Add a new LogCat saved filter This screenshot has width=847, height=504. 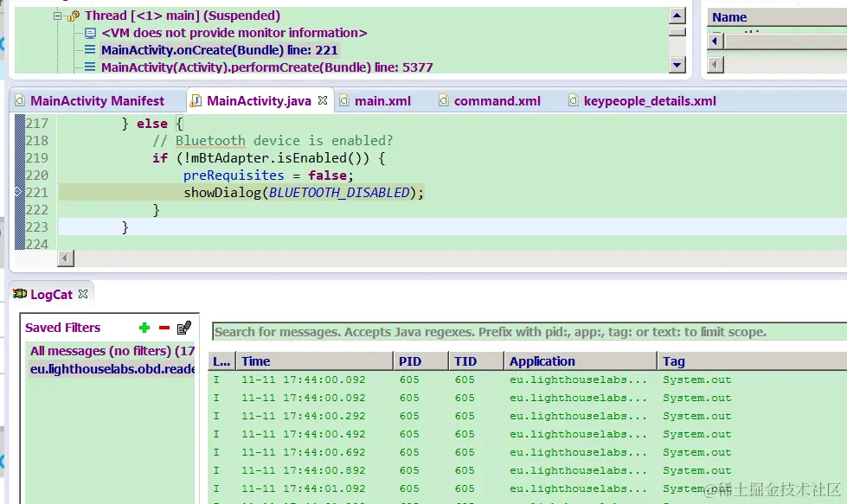pyautogui.click(x=144, y=328)
